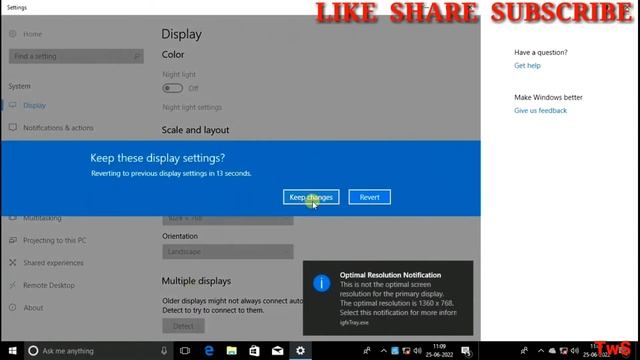
Task: Toggle the Night light switch
Action: (x=172, y=88)
